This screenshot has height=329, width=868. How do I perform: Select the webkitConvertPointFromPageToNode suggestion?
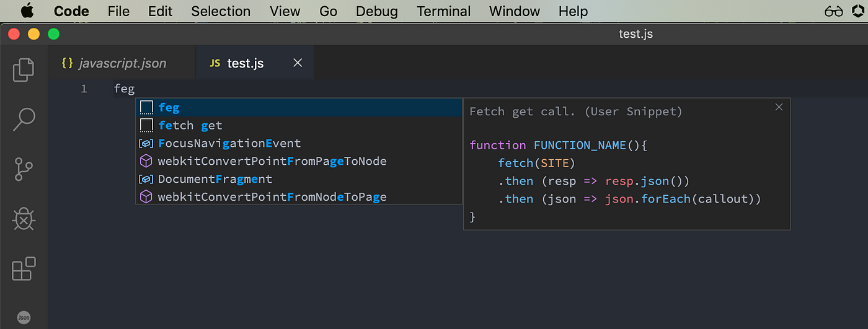[x=299, y=161]
